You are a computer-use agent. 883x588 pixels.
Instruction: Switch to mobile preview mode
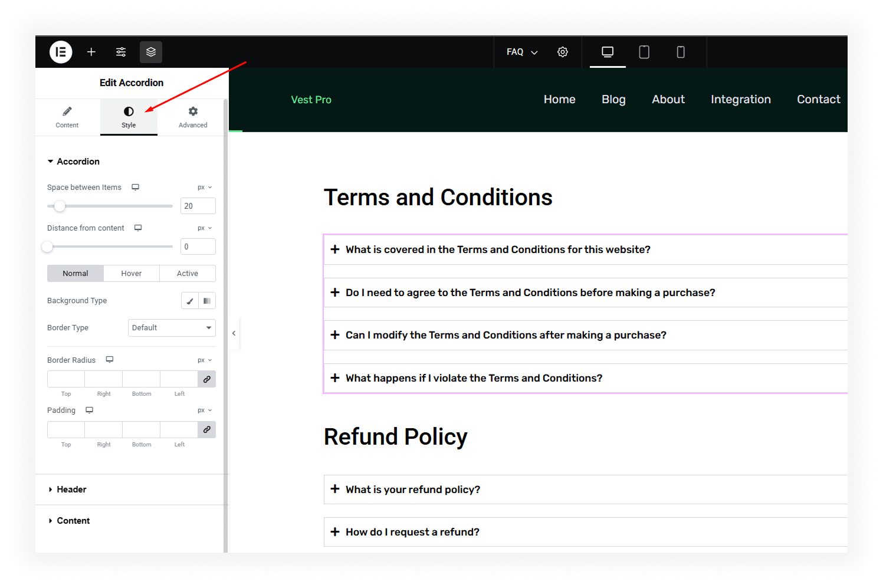pyautogui.click(x=681, y=52)
